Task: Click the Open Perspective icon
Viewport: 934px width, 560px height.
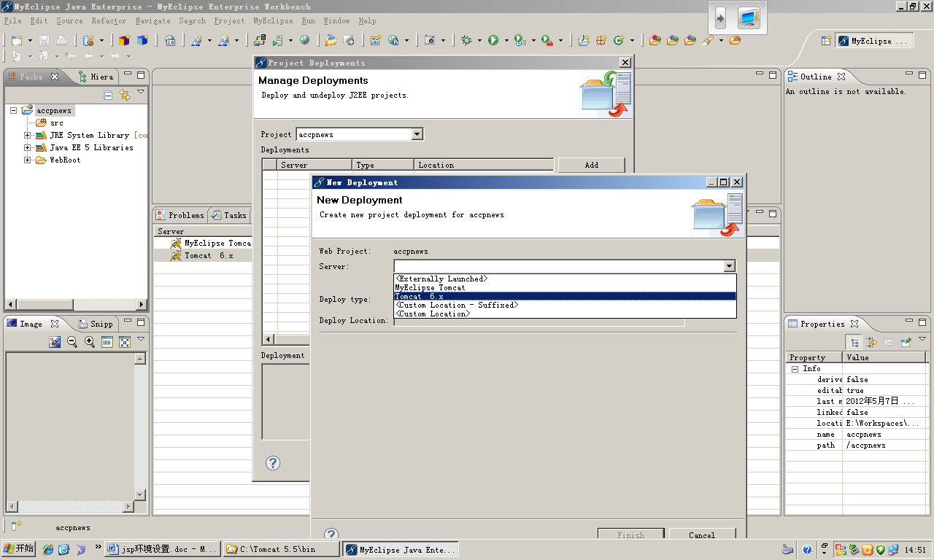Action: [x=826, y=41]
